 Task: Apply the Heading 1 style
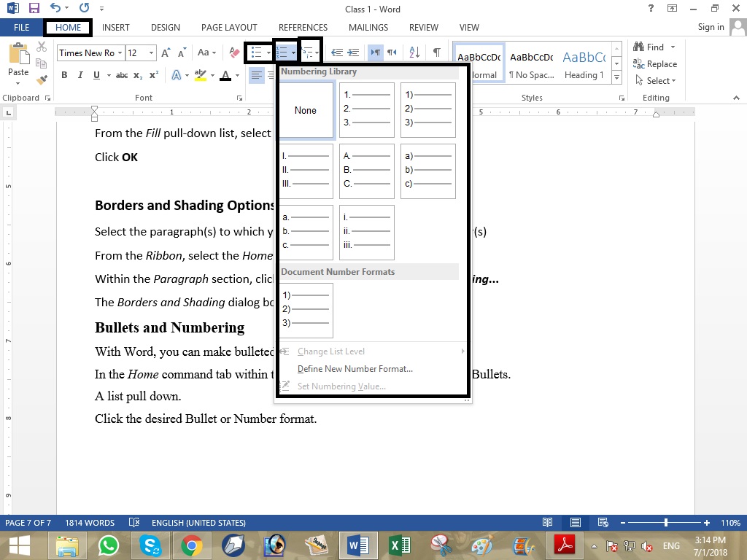(584, 65)
